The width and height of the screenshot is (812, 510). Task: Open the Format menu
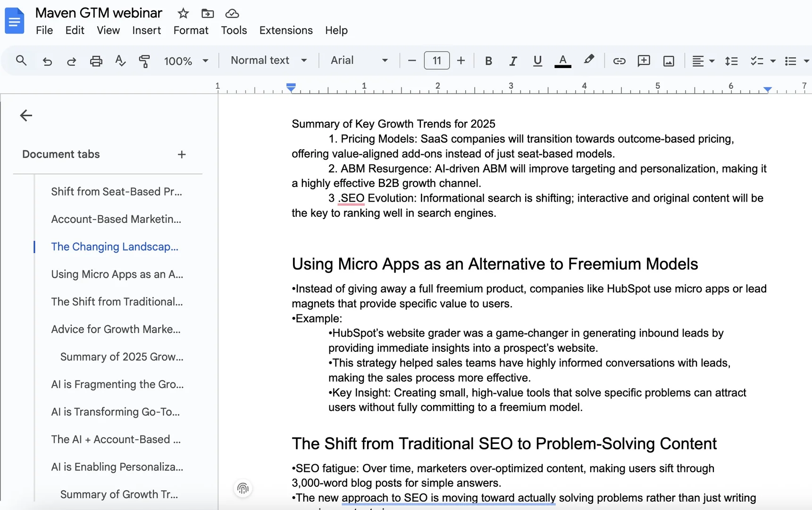[x=191, y=30]
